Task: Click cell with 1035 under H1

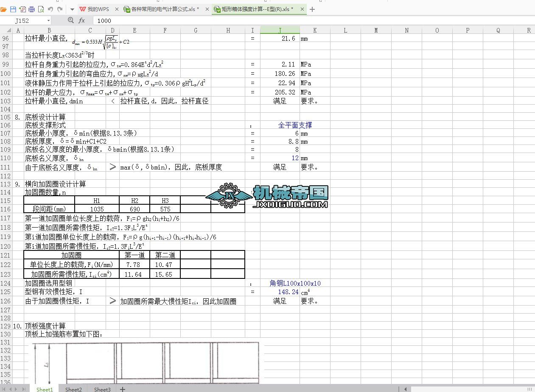Action: click(x=97, y=209)
